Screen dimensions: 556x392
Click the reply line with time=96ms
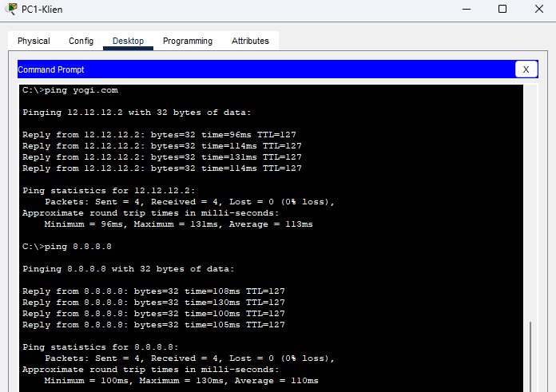tap(159, 135)
